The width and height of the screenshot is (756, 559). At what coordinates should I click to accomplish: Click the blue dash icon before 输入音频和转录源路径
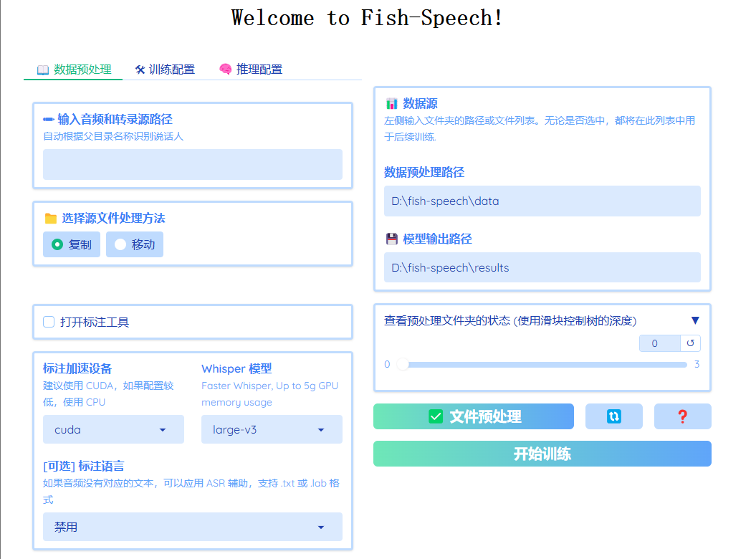48,119
